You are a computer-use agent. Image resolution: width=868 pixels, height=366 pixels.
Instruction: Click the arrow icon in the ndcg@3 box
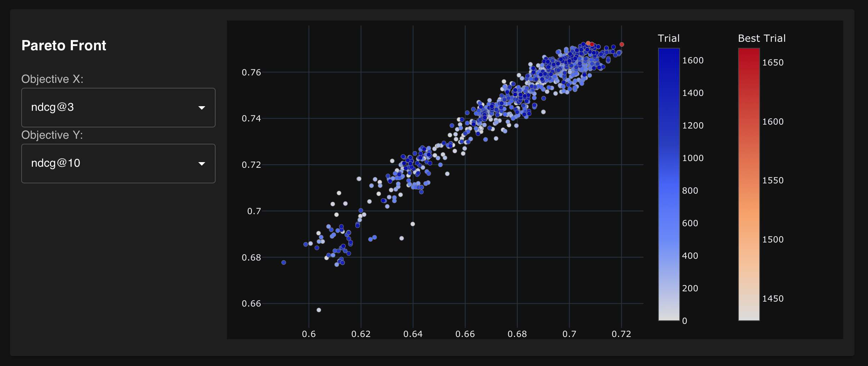point(202,108)
